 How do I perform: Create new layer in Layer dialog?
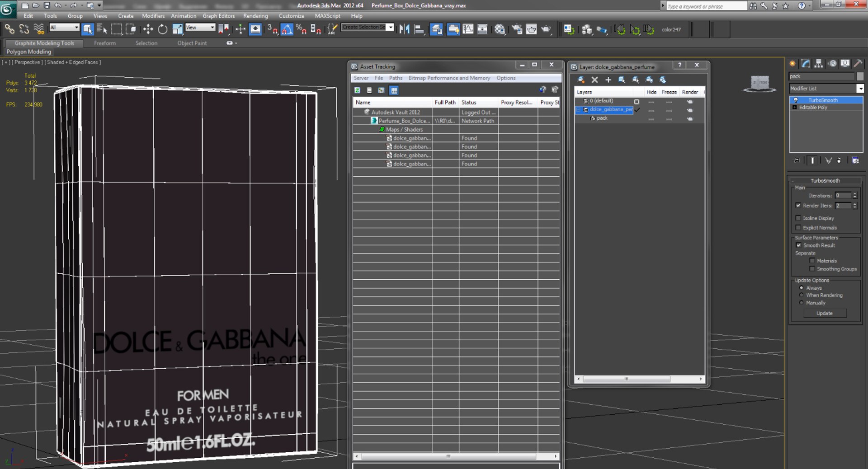[581, 80]
